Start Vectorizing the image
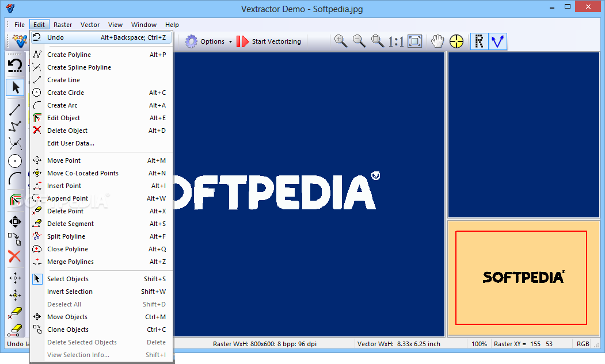 click(269, 41)
